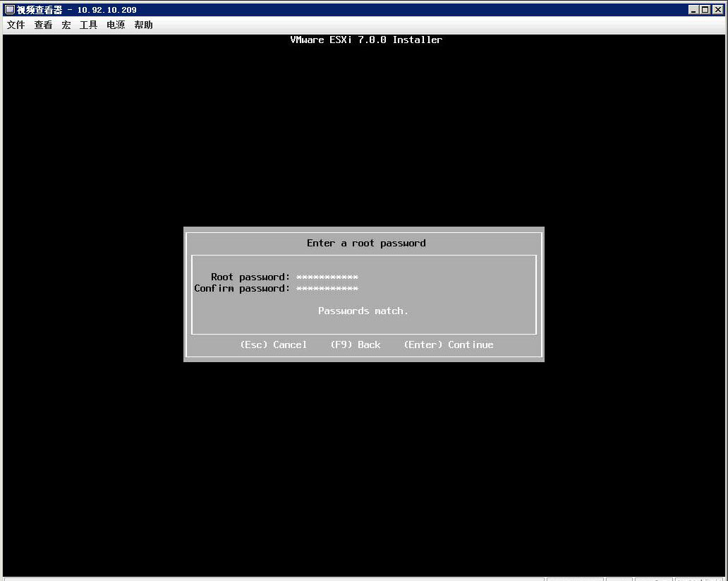
Task: Close the video viewer window
Action: point(717,9)
